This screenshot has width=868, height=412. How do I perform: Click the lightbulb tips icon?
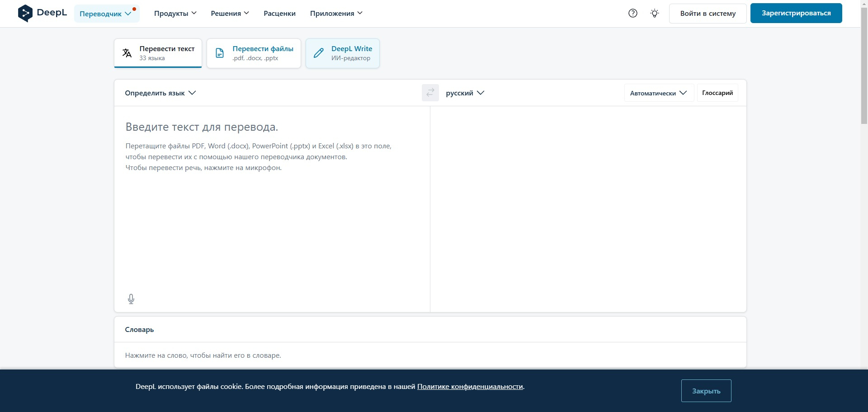655,13
